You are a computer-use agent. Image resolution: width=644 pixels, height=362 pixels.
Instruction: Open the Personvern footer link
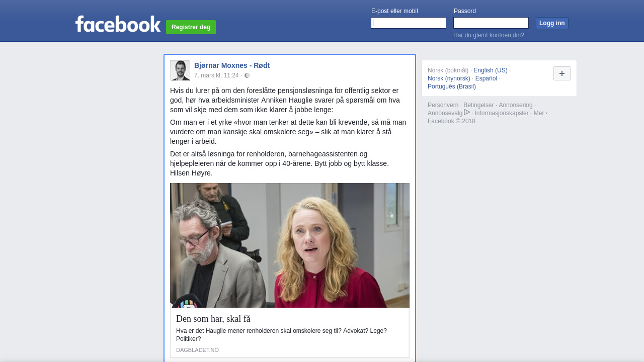pos(443,105)
